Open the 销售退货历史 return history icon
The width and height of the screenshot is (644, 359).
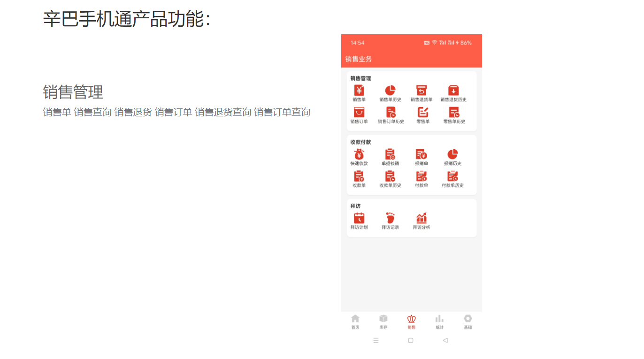[x=453, y=91]
